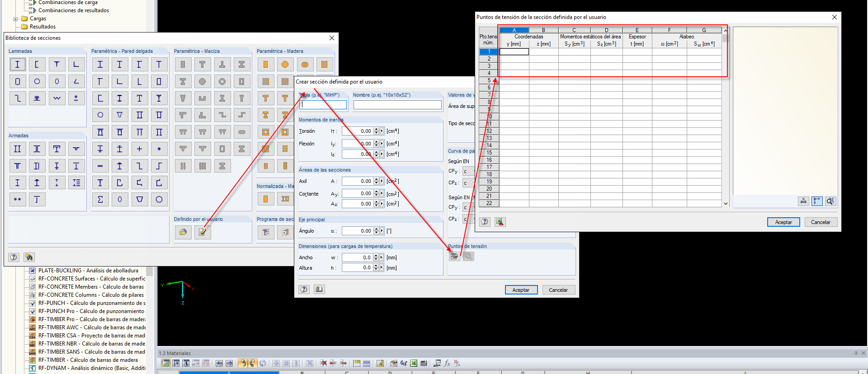Pin the 1.3 Materiales panel
868x374 pixels.
coord(855,353)
